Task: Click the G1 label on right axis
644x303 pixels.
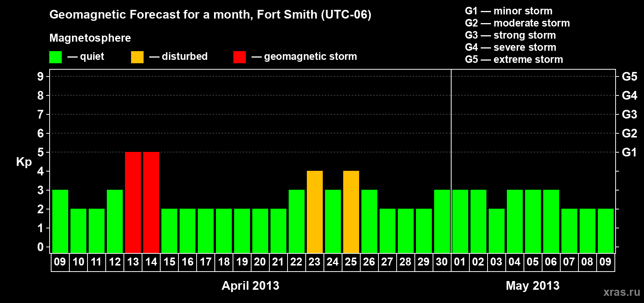Action: click(629, 152)
